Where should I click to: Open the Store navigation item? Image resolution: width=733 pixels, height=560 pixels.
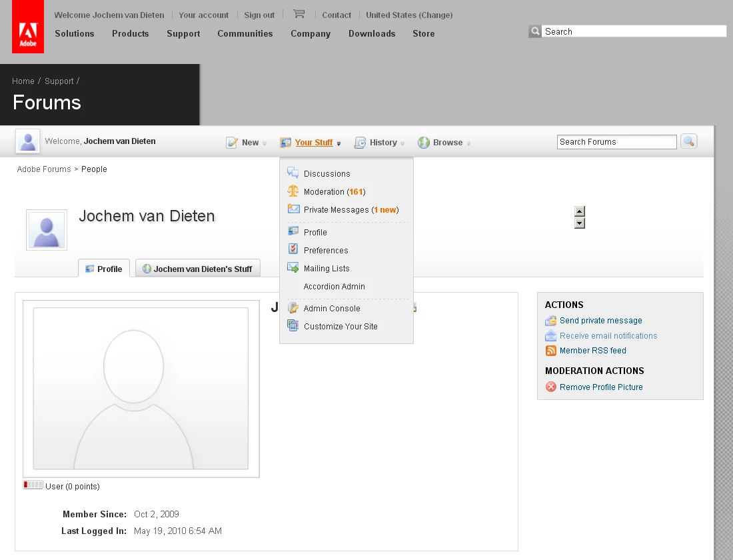[424, 34]
